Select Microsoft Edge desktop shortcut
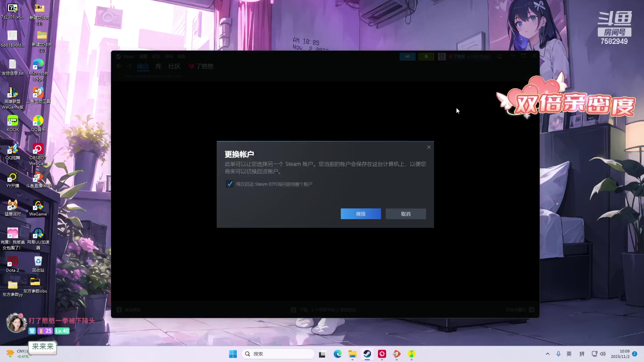Image resolution: width=644 pixels, height=362 pixels. 38,70
